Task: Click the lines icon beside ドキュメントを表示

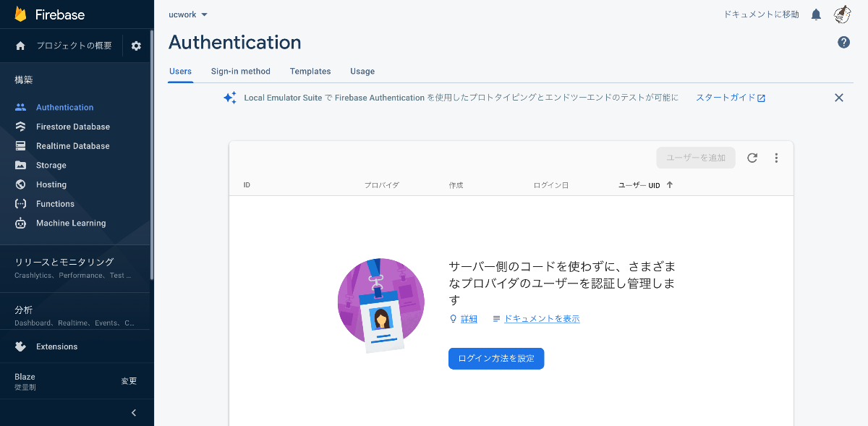Action: [497, 319]
